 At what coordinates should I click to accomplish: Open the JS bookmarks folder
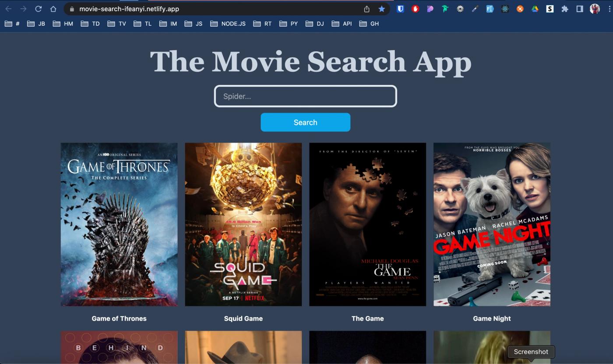click(193, 24)
